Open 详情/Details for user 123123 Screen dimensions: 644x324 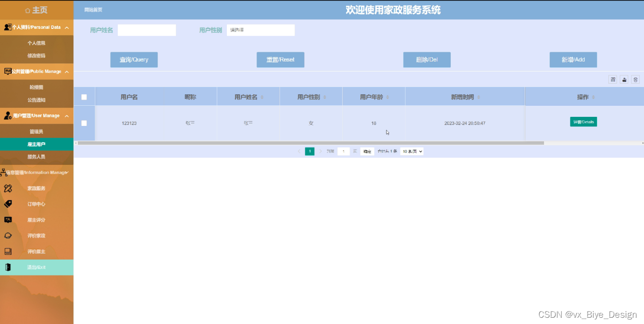click(583, 122)
